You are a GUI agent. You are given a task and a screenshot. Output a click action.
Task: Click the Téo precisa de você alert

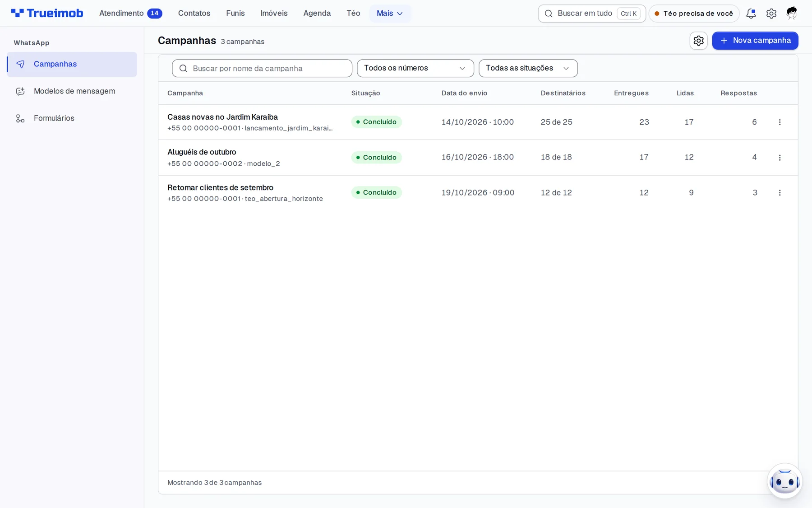[x=694, y=14]
